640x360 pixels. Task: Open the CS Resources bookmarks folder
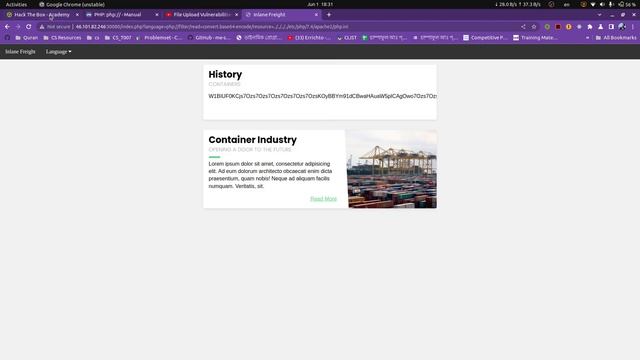(x=62, y=38)
